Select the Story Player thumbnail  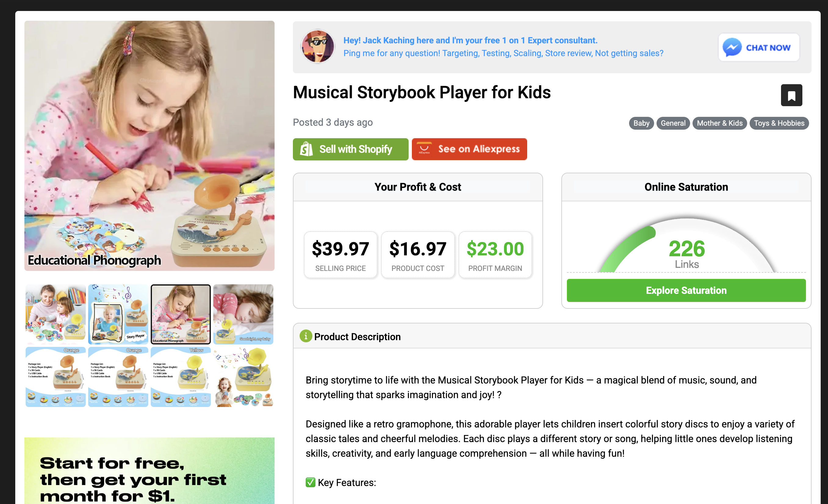click(x=118, y=314)
